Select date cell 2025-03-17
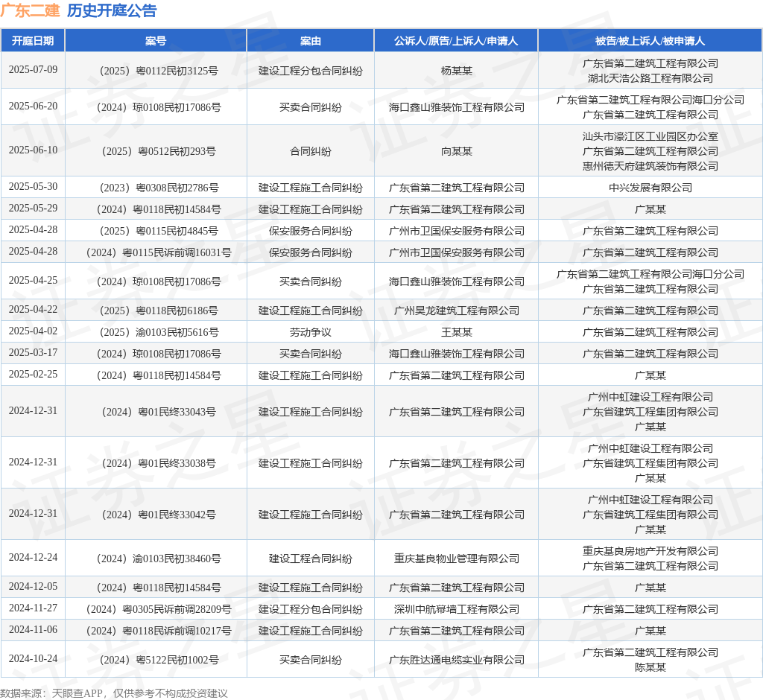This screenshot has height=700, width=763. pos(33,353)
